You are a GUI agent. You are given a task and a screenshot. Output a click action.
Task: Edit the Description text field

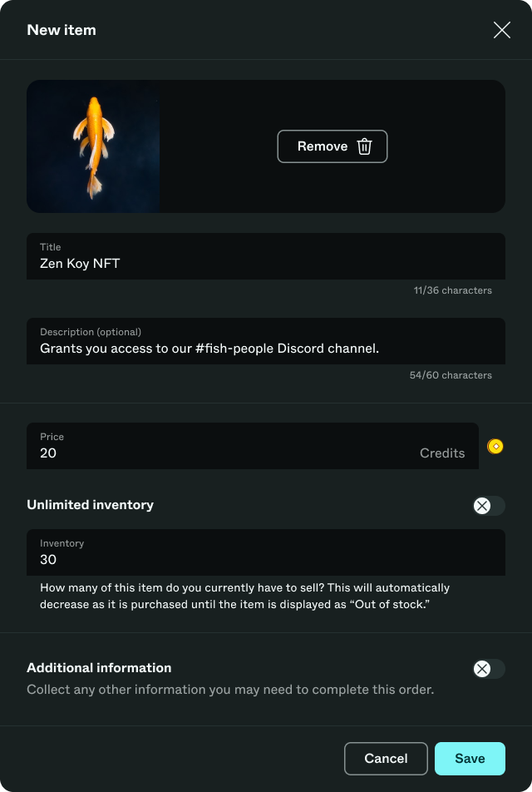[x=266, y=341]
